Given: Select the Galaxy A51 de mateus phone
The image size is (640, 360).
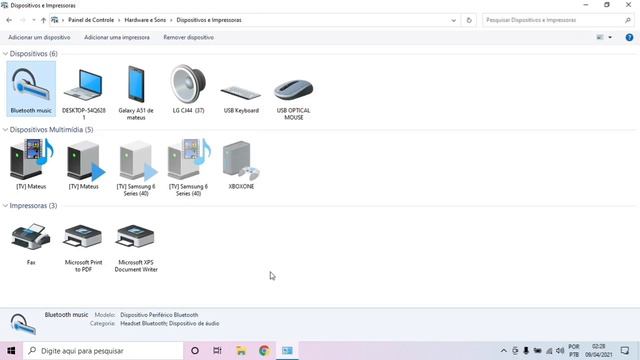Looking at the screenshot, I should [x=136, y=92].
